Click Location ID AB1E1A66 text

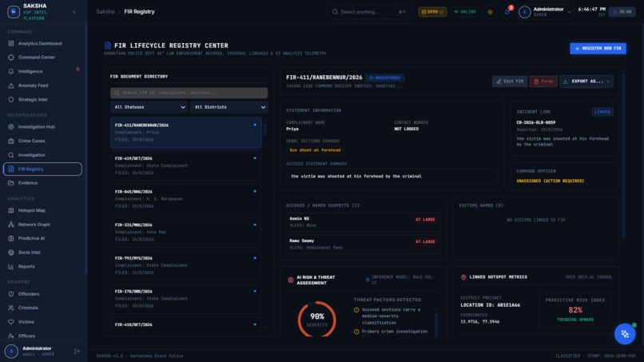(490, 305)
